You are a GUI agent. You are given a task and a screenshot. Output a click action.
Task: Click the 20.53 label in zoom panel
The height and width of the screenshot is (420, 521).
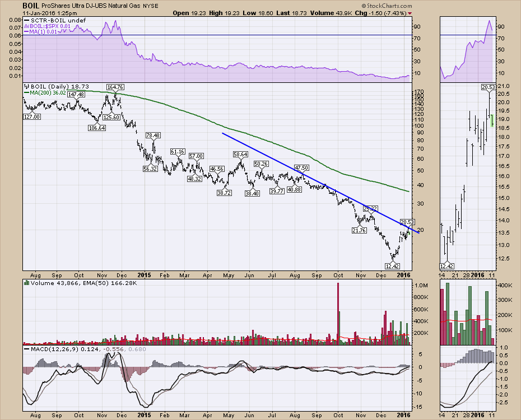[489, 87]
